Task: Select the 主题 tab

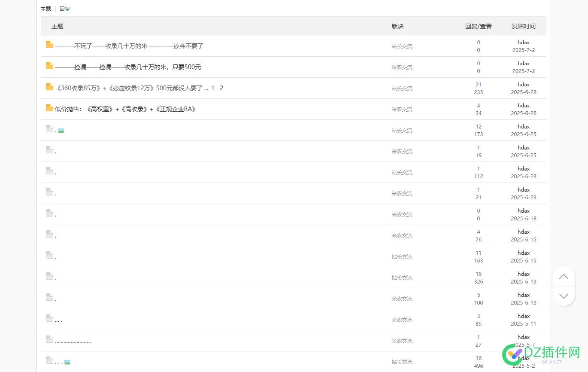Action: (x=45, y=9)
